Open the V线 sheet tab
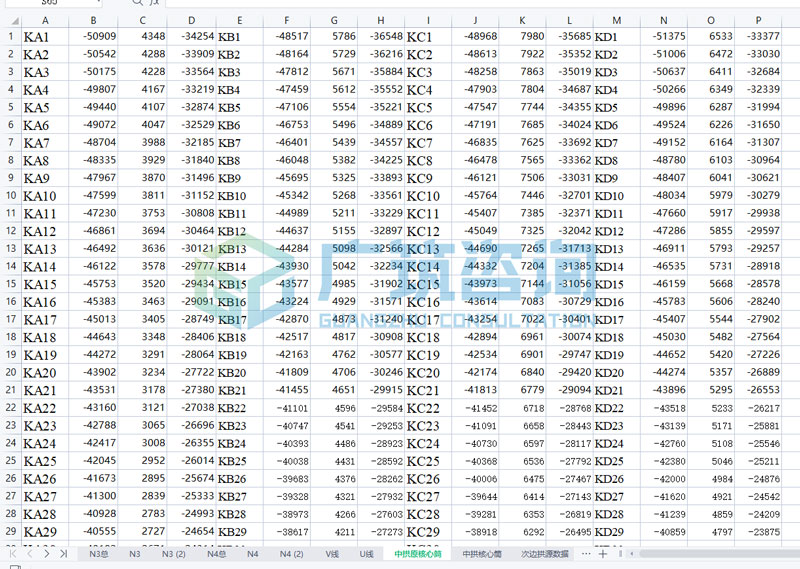The width and height of the screenshot is (800, 569). [x=332, y=554]
